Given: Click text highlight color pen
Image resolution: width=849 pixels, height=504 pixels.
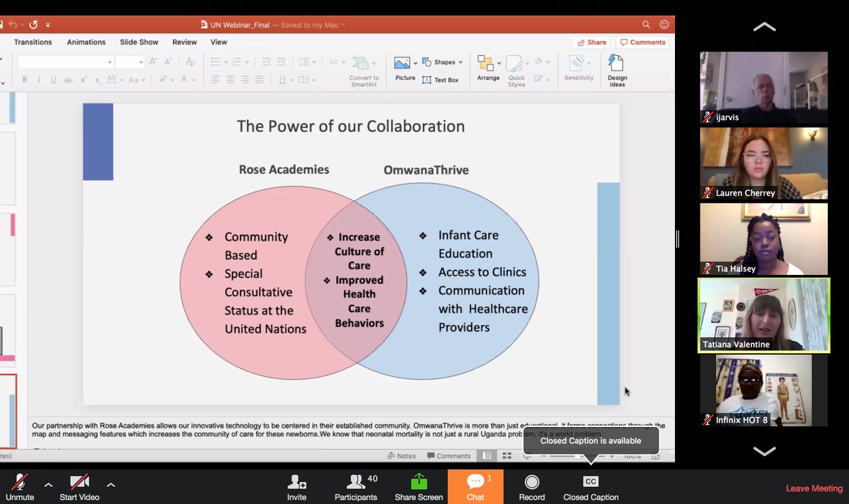Looking at the screenshot, I should pyautogui.click(x=163, y=79).
